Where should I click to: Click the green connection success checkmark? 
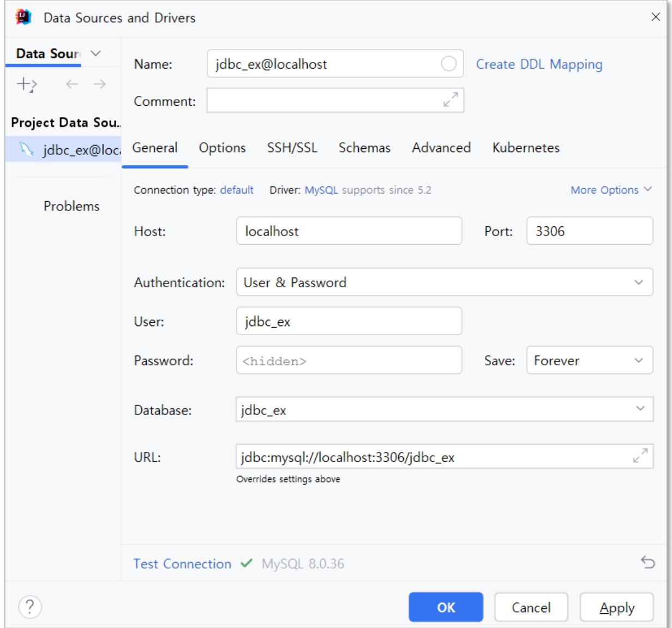tap(247, 563)
